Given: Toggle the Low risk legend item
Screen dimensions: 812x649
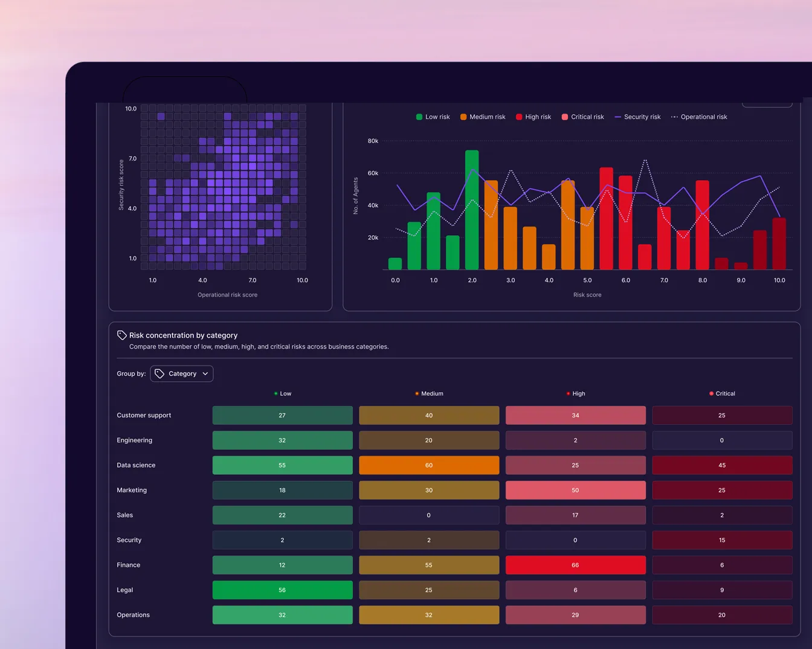Looking at the screenshot, I should (x=433, y=117).
